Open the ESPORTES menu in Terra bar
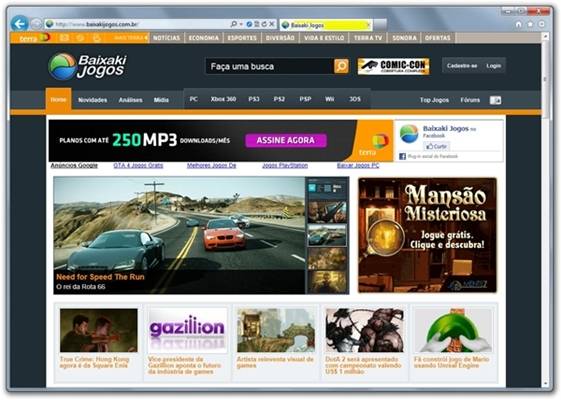This screenshot has width=561, height=400. 242,38
